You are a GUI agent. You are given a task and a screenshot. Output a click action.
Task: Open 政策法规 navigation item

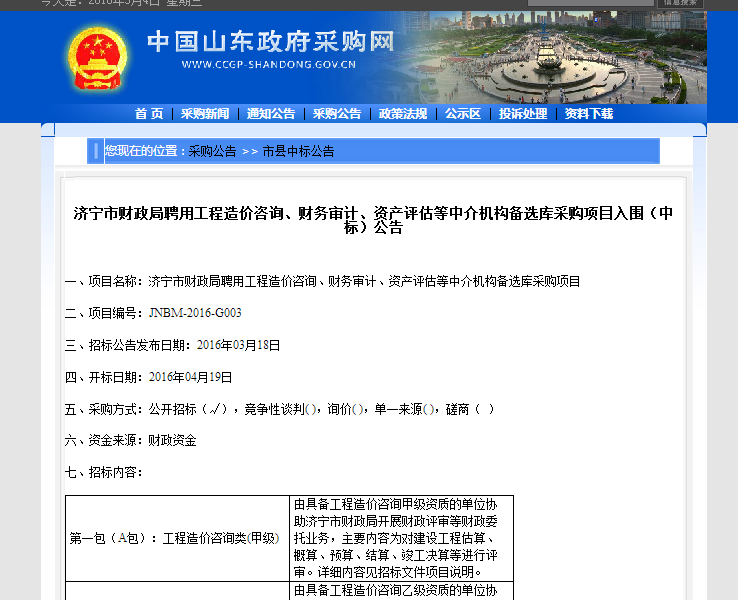click(403, 114)
